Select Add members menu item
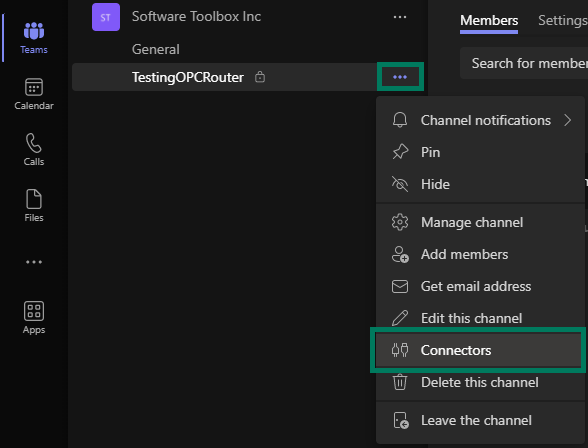This screenshot has height=448, width=588. coord(481,254)
